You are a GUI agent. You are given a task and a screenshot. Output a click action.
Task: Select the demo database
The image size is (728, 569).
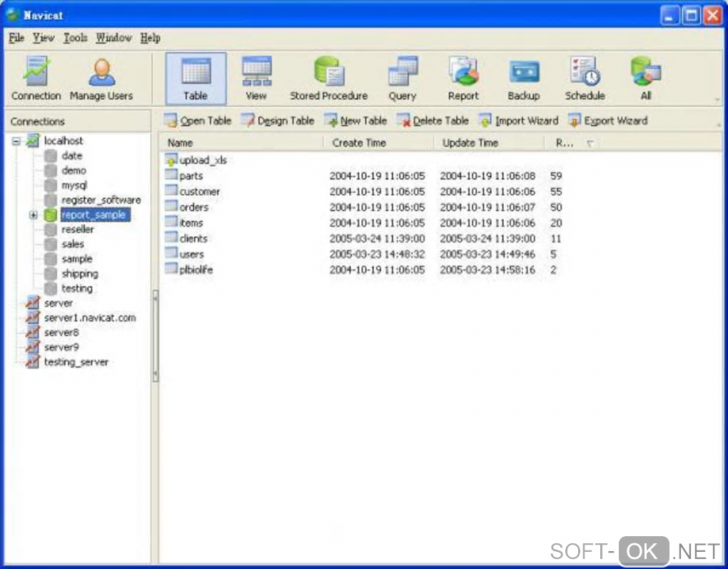click(x=74, y=171)
